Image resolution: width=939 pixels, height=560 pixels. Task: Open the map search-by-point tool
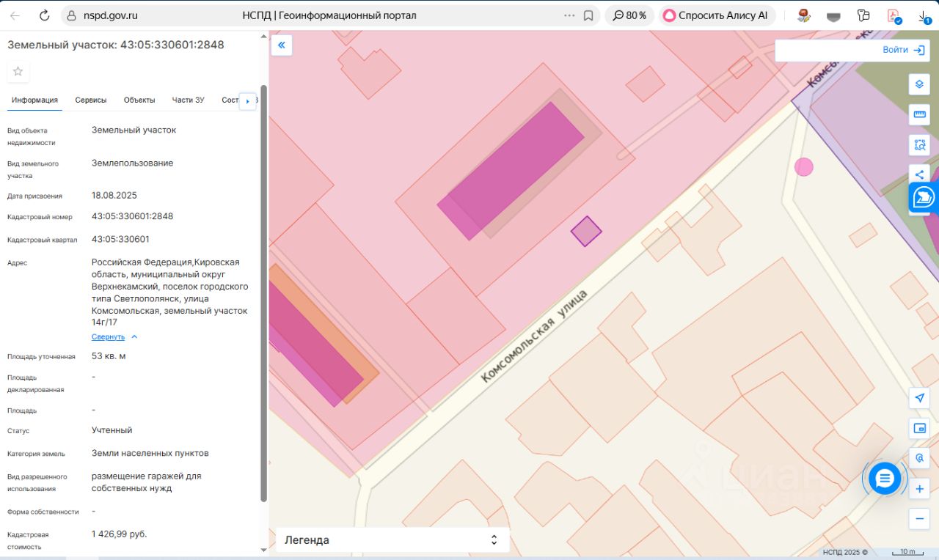(919, 458)
